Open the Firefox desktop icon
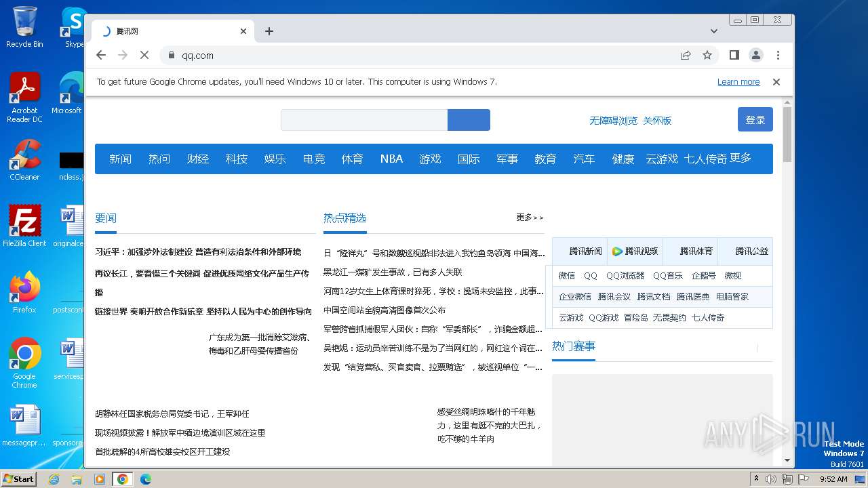The width and height of the screenshot is (868, 488). click(24, 292)
